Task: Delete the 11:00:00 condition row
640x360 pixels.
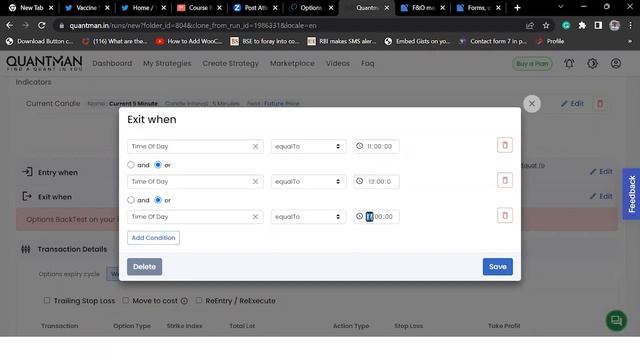Action: 504,145
